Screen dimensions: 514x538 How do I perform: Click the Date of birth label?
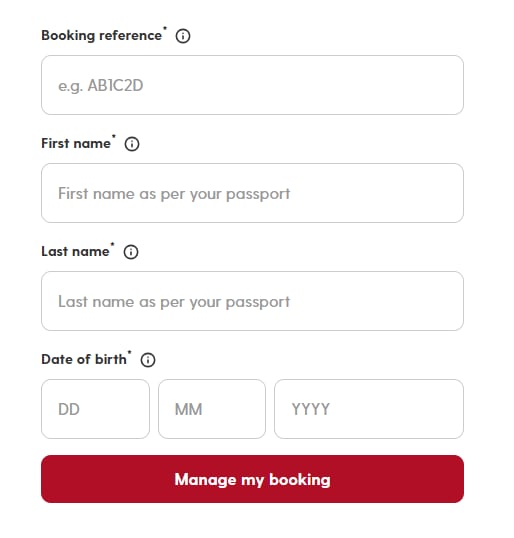pyautogui.click(x=84, y=359)
